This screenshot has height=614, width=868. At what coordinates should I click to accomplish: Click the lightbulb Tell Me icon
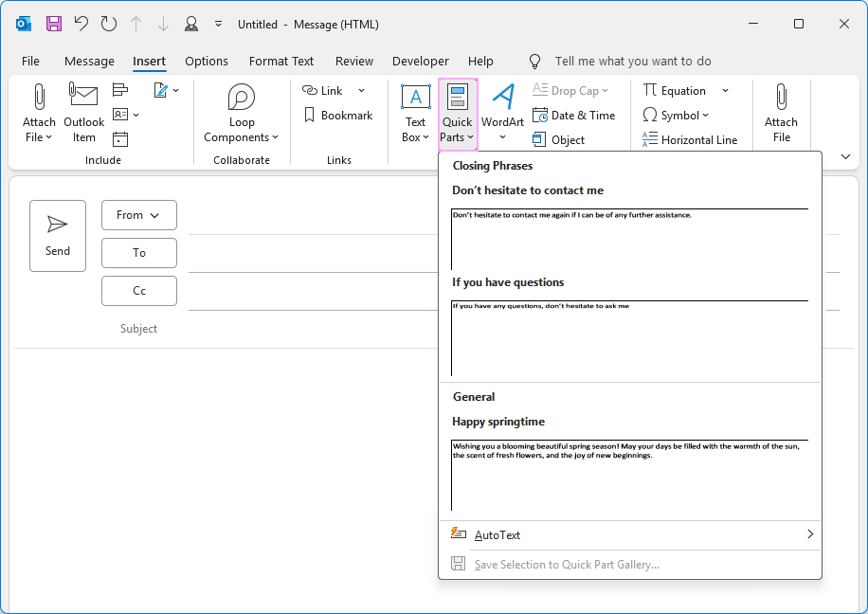534,61
